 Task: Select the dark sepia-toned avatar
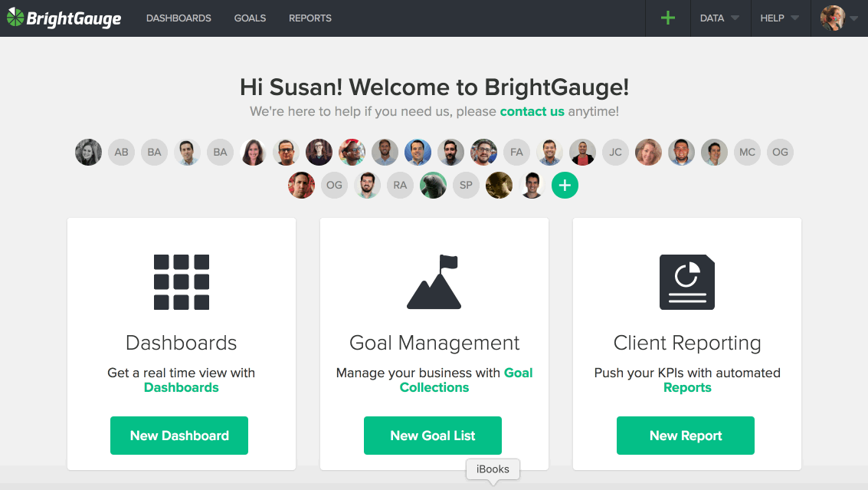(499, 185)
